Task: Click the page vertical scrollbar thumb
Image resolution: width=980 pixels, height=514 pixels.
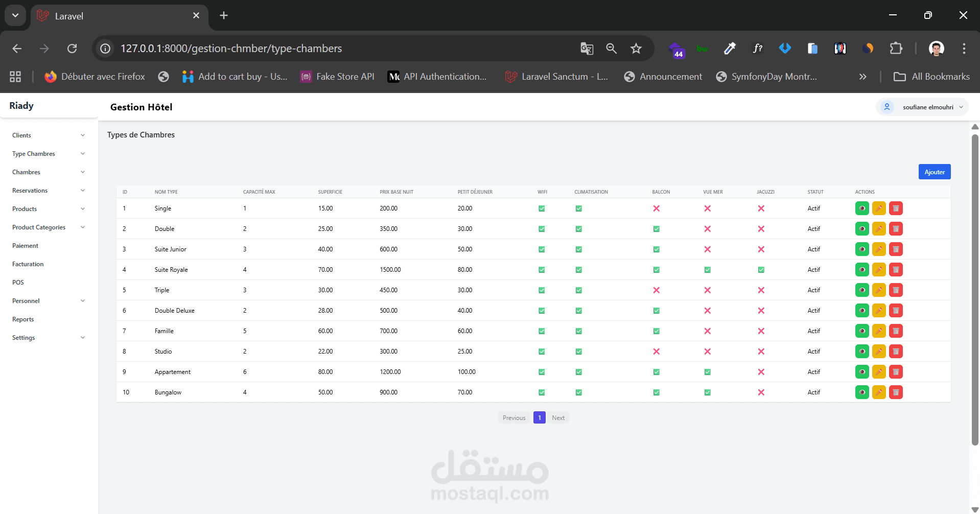Action: tap(975, 289)
